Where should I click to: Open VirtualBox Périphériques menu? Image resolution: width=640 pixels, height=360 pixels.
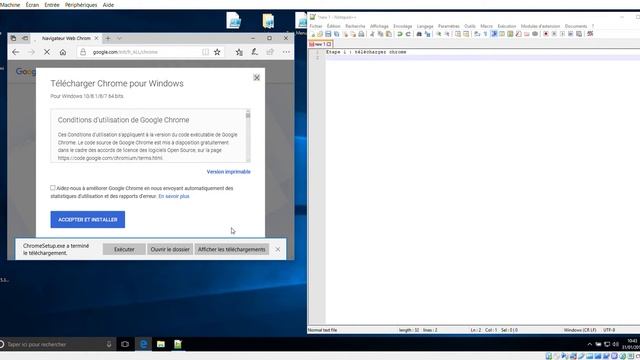[81, 5]
